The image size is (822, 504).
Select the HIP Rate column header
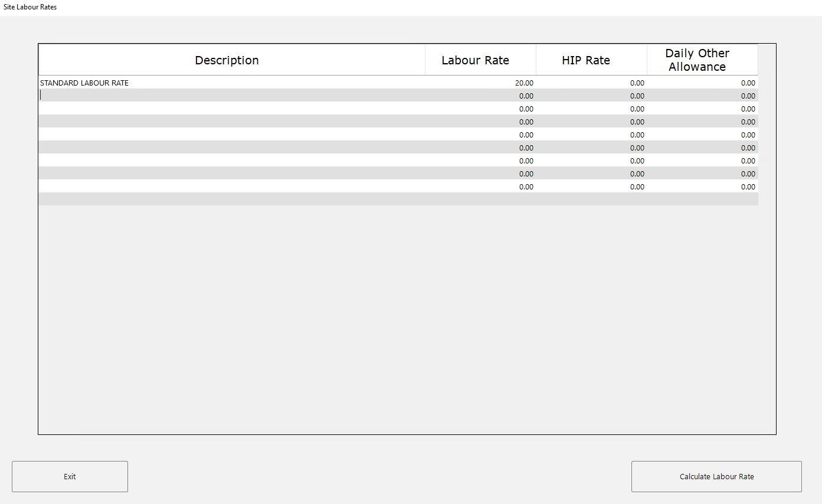[587, 60]
